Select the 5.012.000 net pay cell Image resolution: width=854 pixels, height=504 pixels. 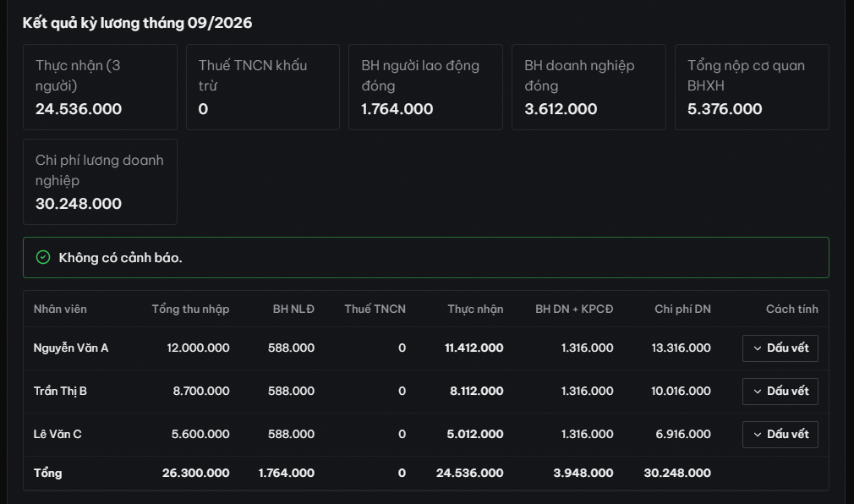click(475, 434)
